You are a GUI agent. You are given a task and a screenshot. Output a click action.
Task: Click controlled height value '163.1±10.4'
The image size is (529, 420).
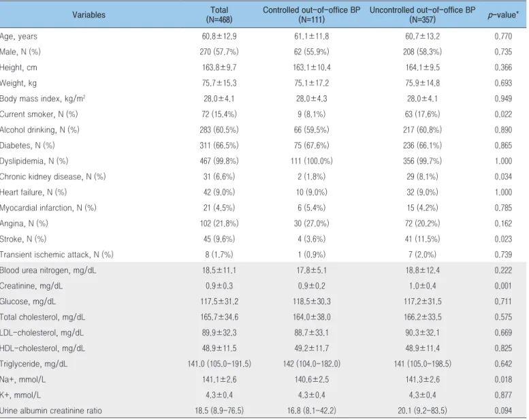click(x=311, y=67)
